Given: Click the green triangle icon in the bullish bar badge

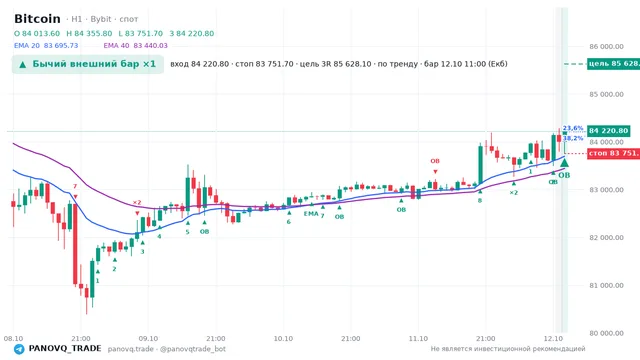Looking at the screenshot, I should [x=23, y=64].
